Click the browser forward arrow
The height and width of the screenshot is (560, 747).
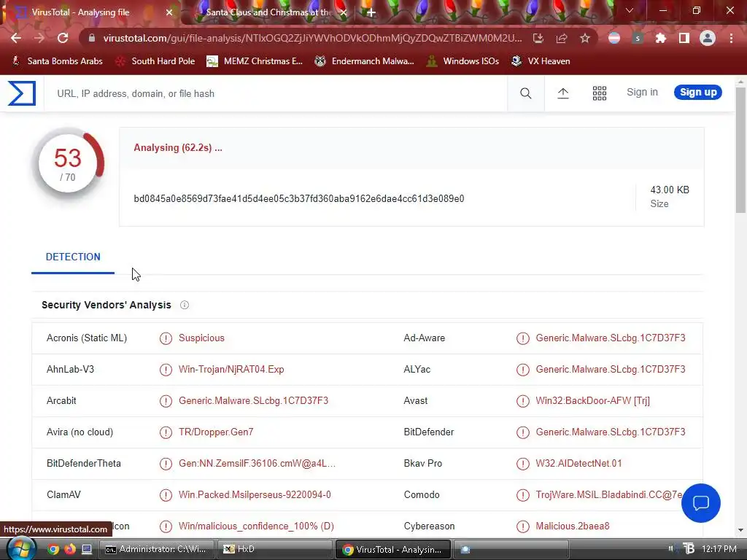[39, 38]
